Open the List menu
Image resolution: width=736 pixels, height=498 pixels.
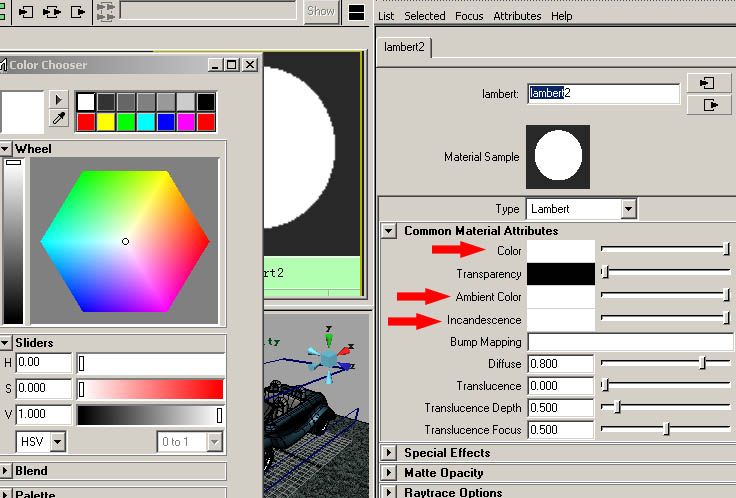[x=386, y=16]
